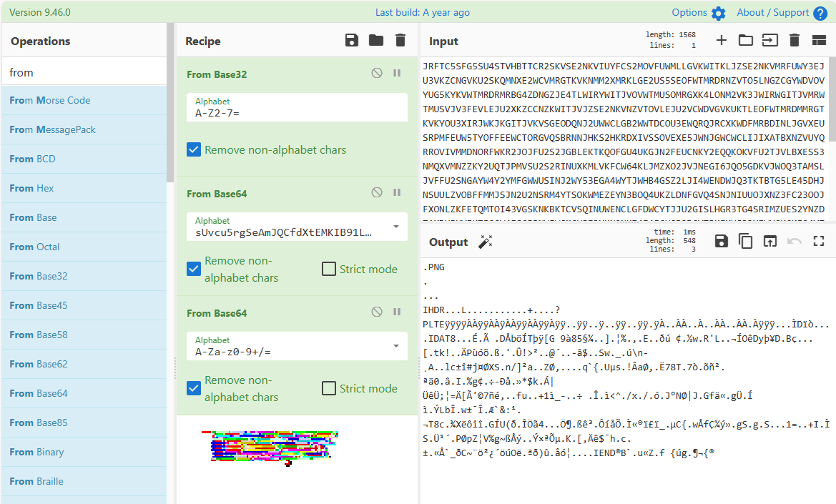Enable Strict mode for first From Base64

click(329, 270)
